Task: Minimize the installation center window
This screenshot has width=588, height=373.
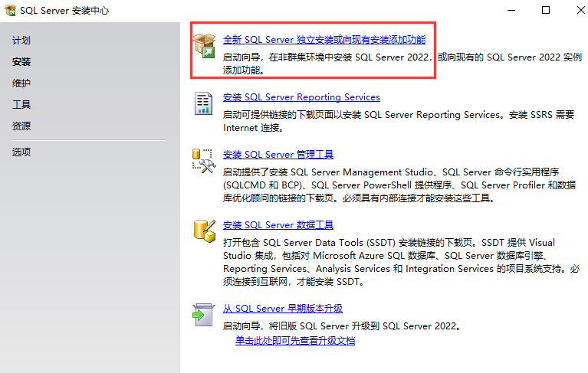Action: click(x=511, y=10)
